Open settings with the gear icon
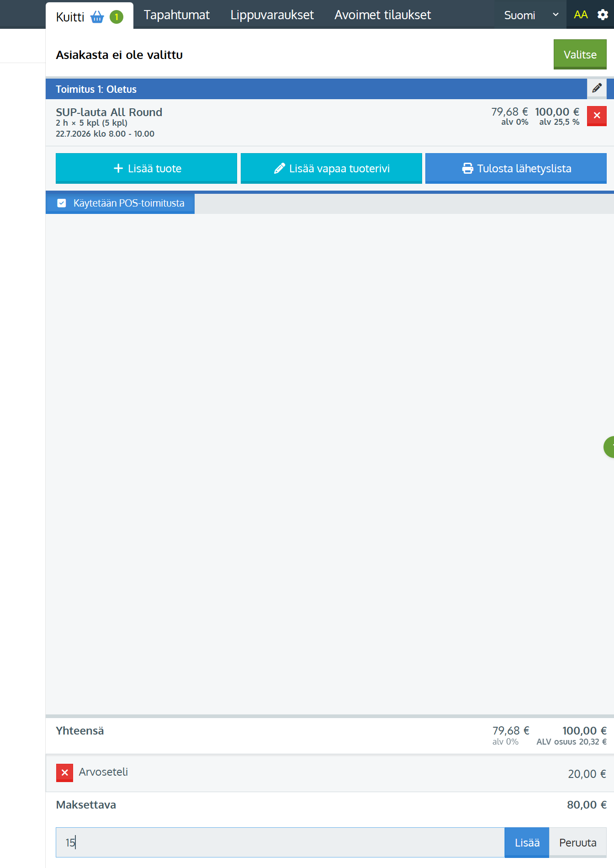 tap(603, 15)
